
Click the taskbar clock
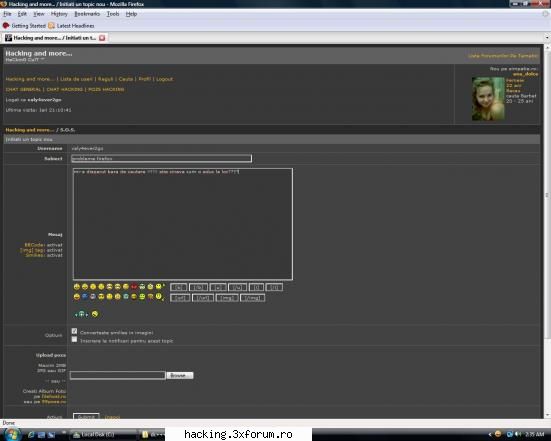(535, 435)
